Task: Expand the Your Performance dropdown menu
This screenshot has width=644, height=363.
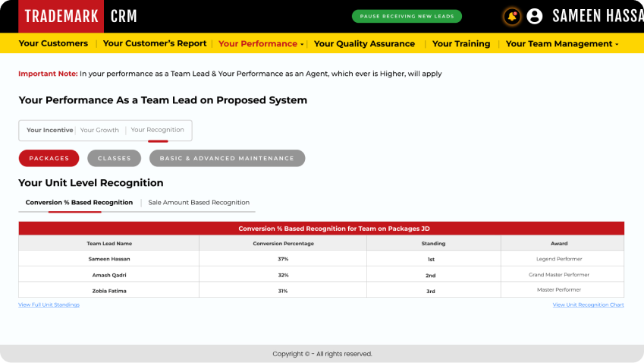Action: click(261, 44)
